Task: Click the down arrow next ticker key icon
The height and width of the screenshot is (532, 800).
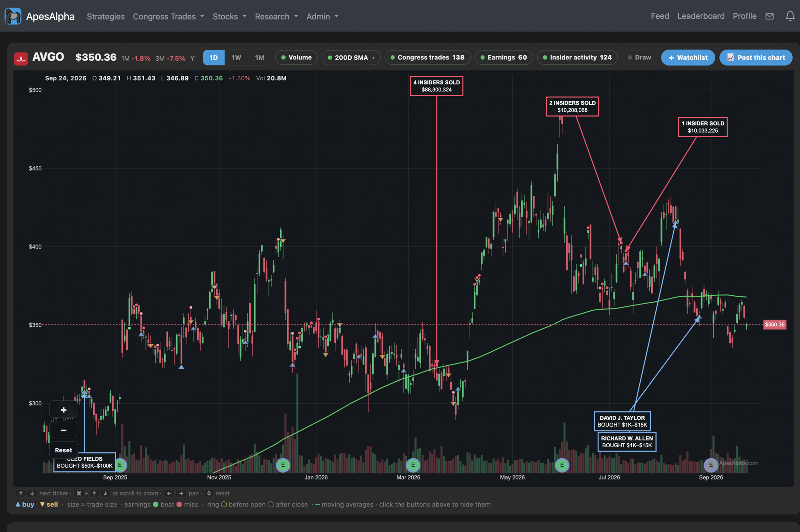Action: point(32,493)
